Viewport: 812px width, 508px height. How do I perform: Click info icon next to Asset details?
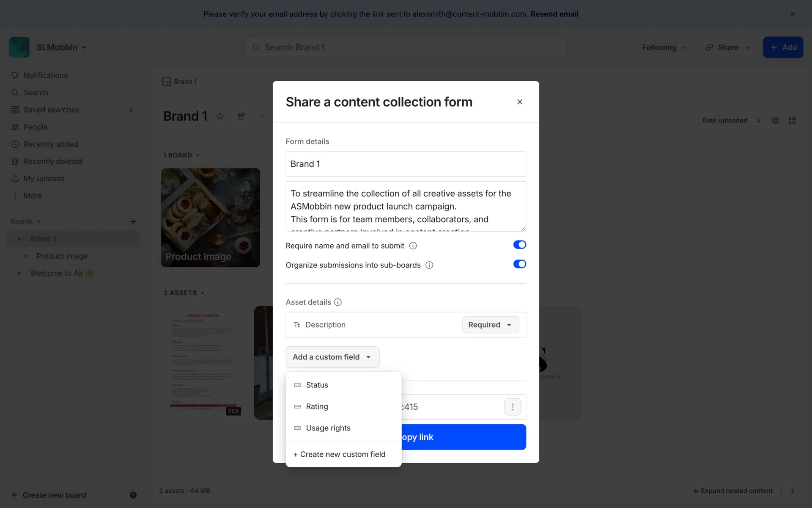click(x=337, y=302)
